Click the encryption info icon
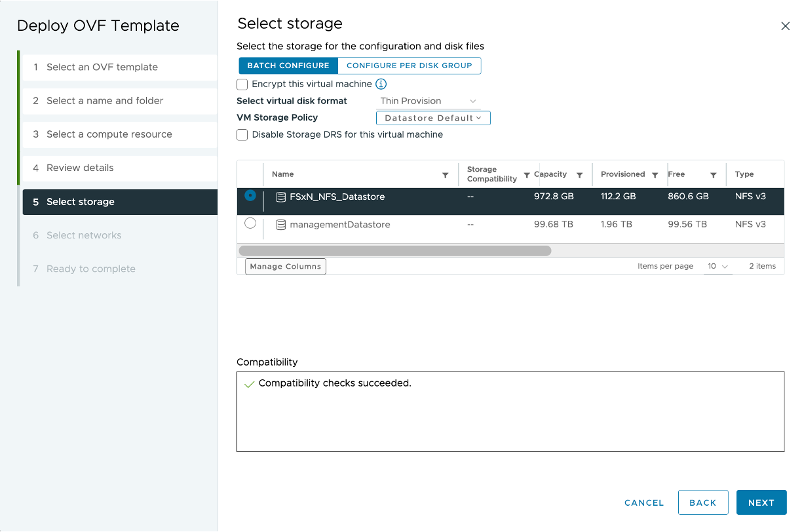 pos(381,84)
